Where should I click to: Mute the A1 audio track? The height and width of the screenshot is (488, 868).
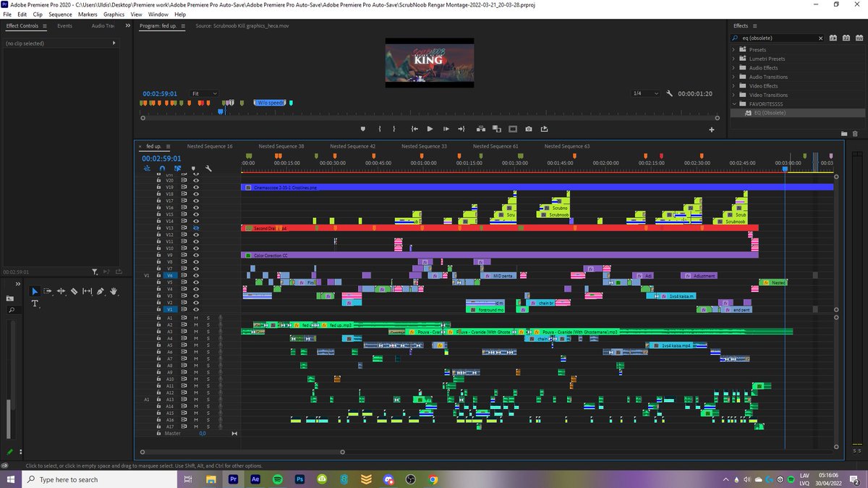click(197, 318)
